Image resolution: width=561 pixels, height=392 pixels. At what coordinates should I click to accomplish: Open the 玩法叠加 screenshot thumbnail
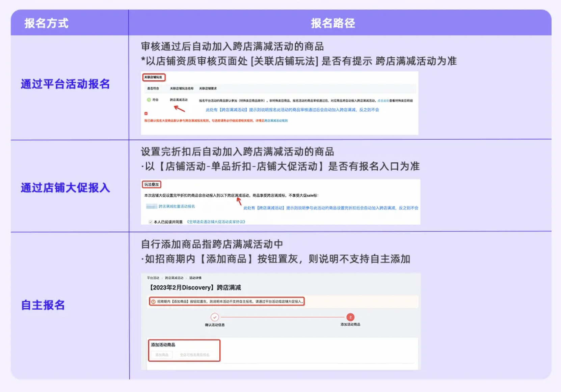click(x=280, y=202)
